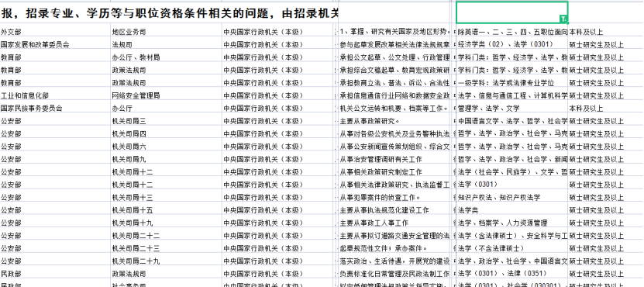Click the 从事治安管理调研有关工作 cell
Screen dimensions: 644x287
point(395,159)
